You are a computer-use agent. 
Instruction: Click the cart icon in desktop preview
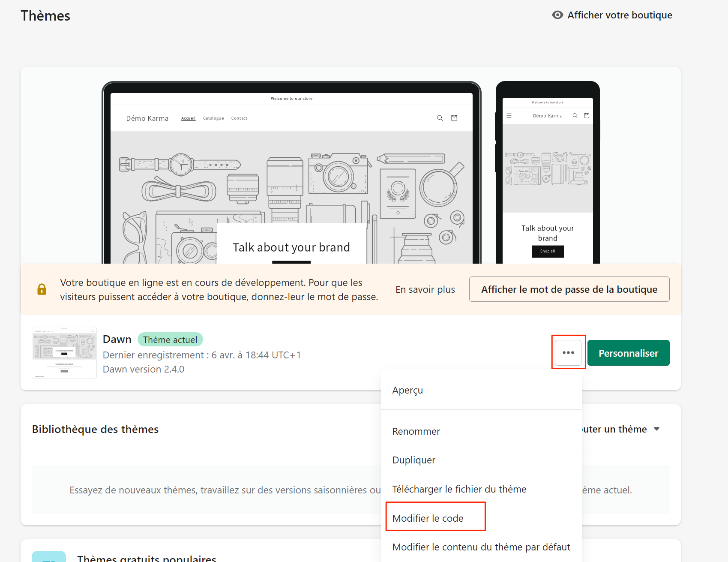454,118
